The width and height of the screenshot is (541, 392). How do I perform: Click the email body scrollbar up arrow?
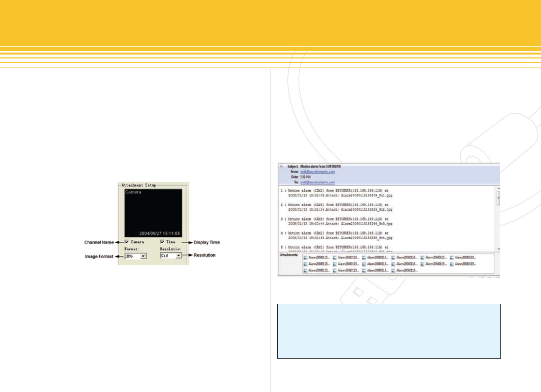pos(498,189)
